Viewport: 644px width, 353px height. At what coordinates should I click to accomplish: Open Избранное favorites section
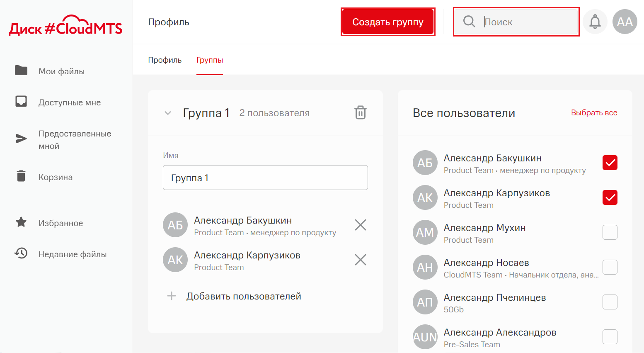point(61,223)
